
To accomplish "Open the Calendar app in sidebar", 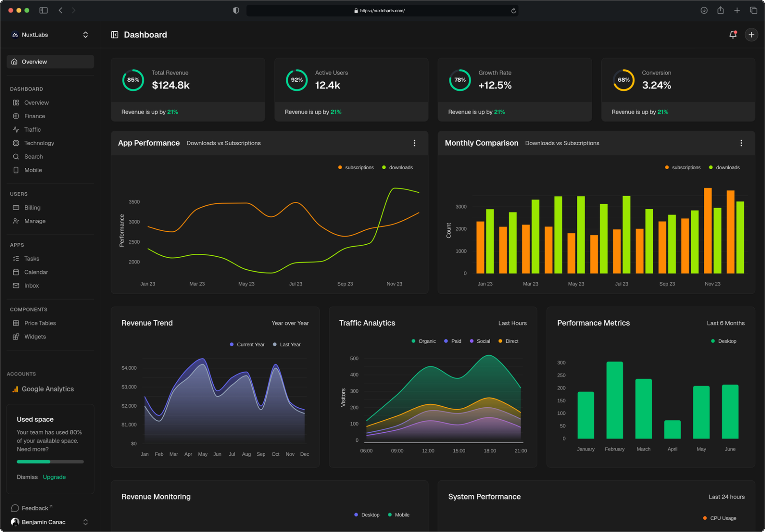I will point(36,272).
